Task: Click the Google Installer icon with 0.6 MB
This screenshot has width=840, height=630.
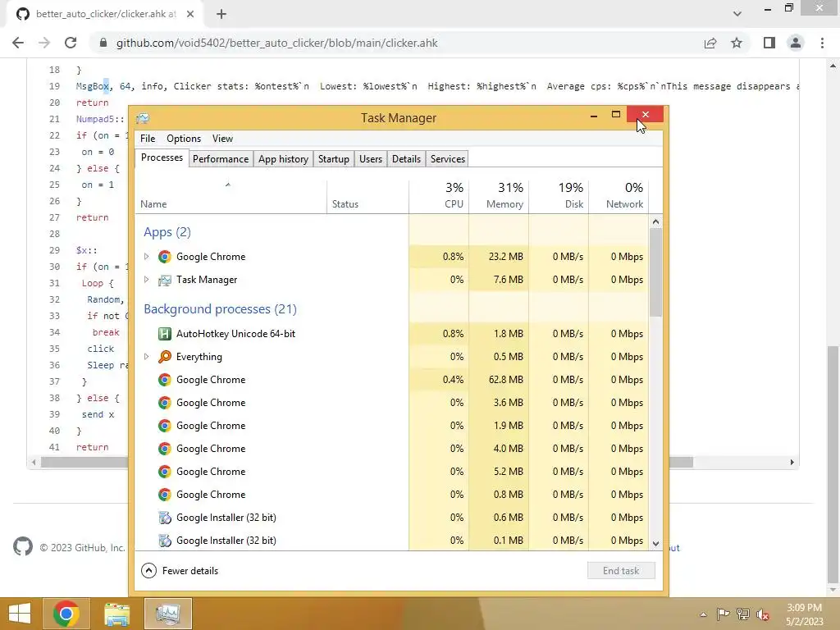Action: (x=164, y=518)
